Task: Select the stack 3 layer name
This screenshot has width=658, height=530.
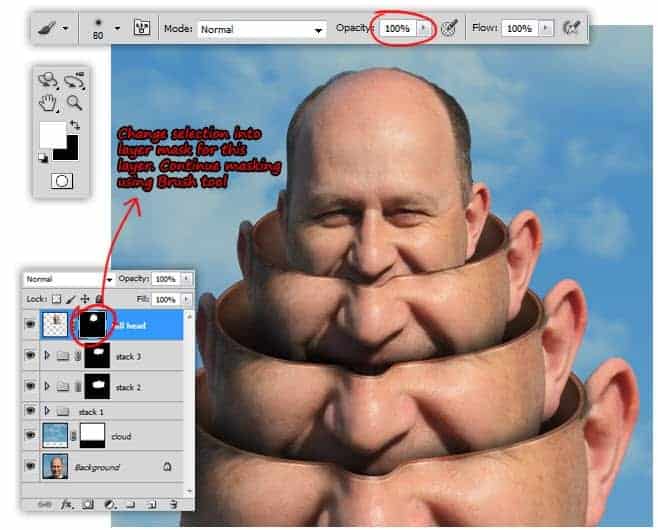Action: (128, 357)
